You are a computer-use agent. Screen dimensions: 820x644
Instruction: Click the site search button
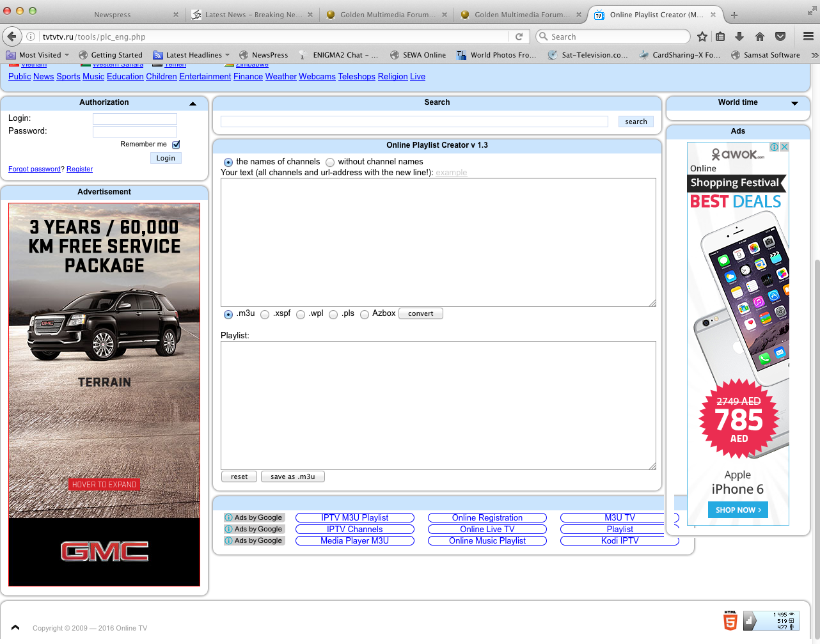pyautogui.click(x=636, y=122)
